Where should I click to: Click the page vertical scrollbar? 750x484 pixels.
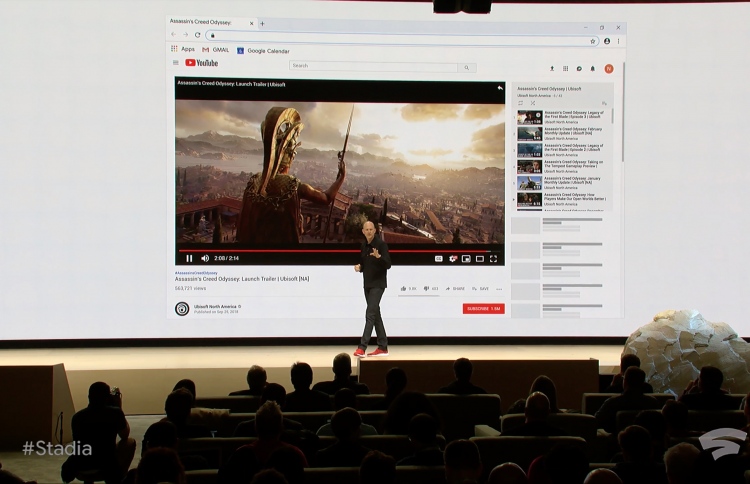point(623,112)
